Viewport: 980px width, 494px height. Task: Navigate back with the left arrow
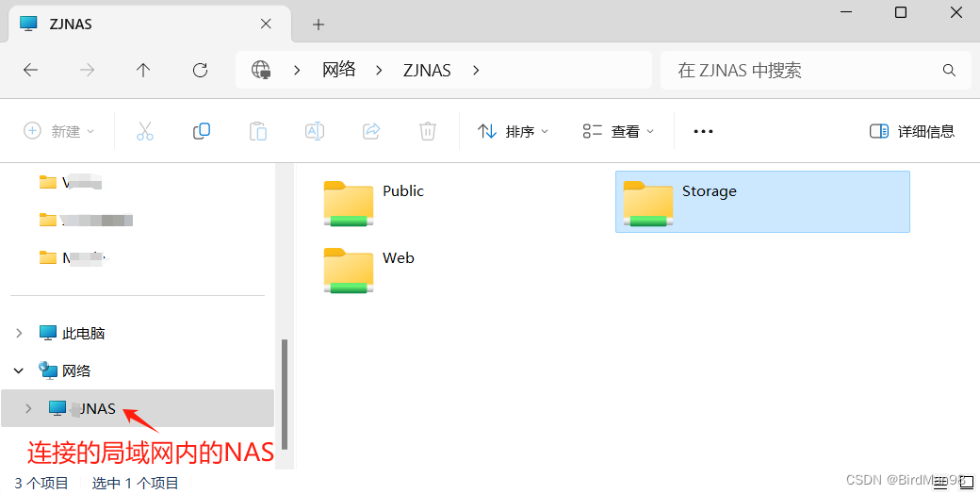(x=30, y=70)
